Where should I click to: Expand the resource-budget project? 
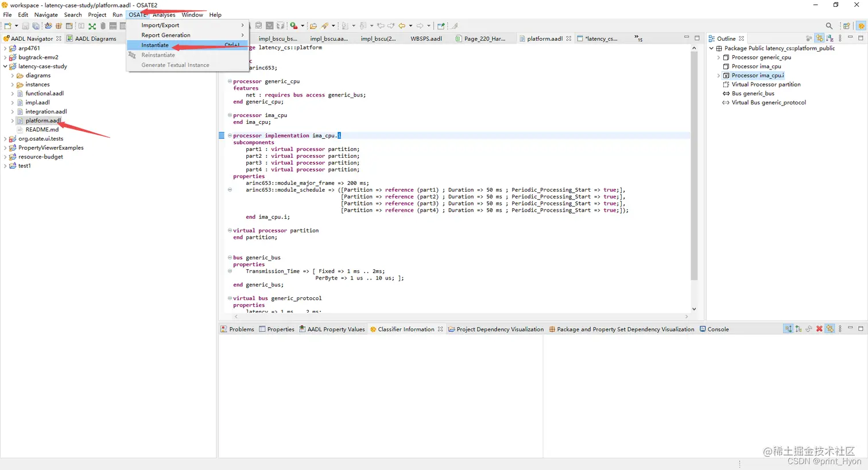pos(5,157)
